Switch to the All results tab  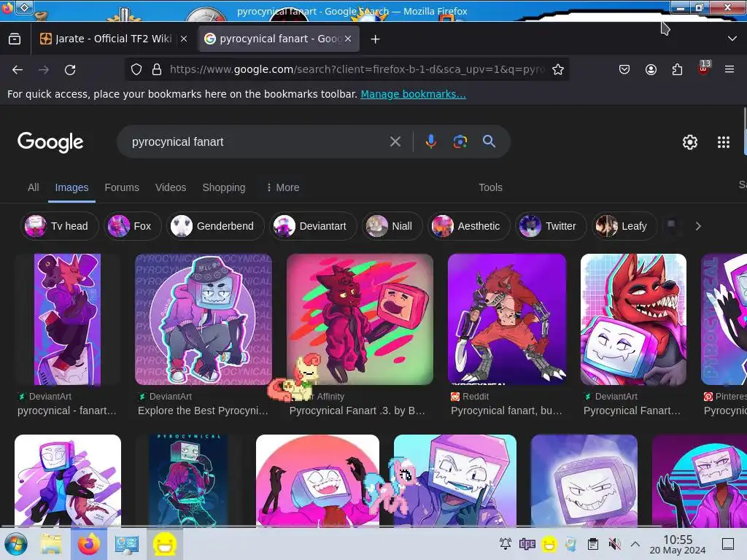click(x=34, y=187)
